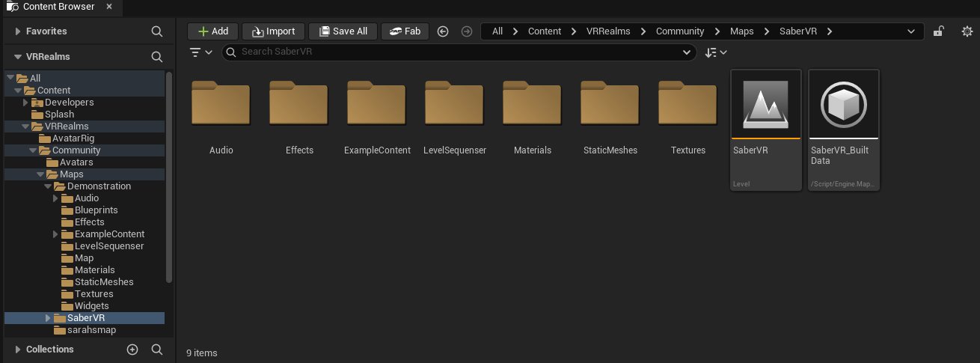The image size is (980, 363).
Task: Add a new collection plus icon
Action: click(132, 350)
